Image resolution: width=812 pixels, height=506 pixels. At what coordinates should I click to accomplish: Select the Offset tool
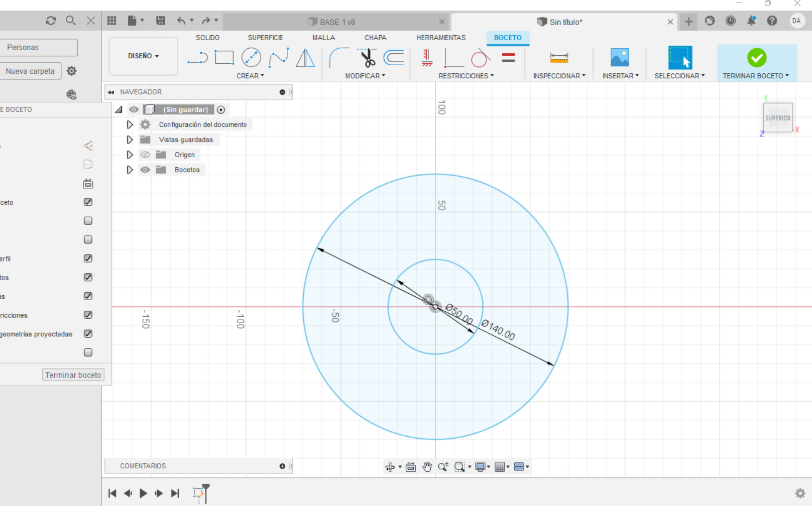(x=394, y=58)
